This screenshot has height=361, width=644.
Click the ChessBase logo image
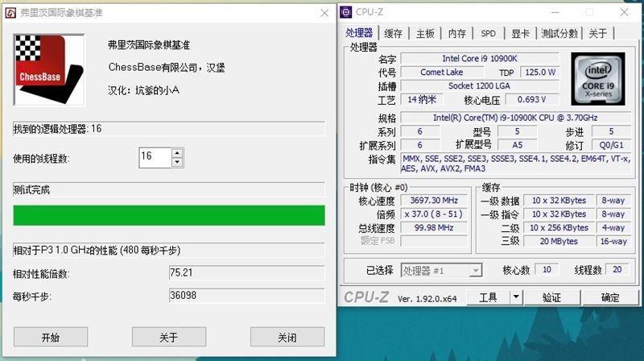click(49, 70)
